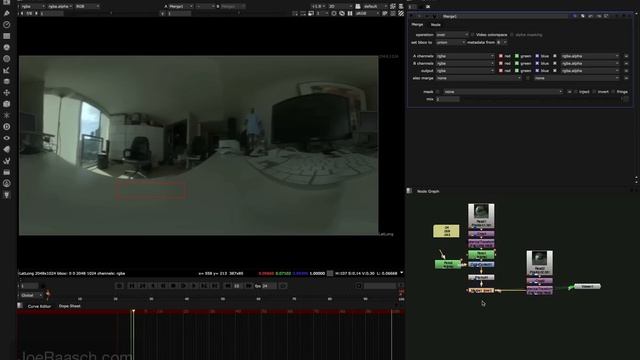The height and width of the screenshot is (360, 640).
Task: Open the Merge nodes toolbar menu
Action: pos(7,82)
